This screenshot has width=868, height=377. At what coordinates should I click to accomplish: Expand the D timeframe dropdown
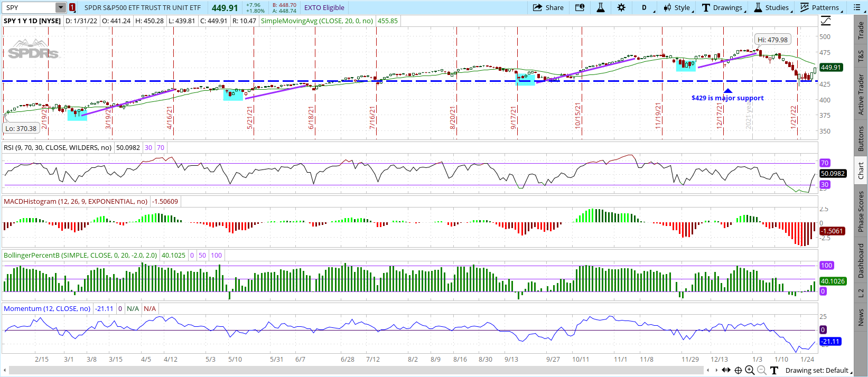pos(645,7)
